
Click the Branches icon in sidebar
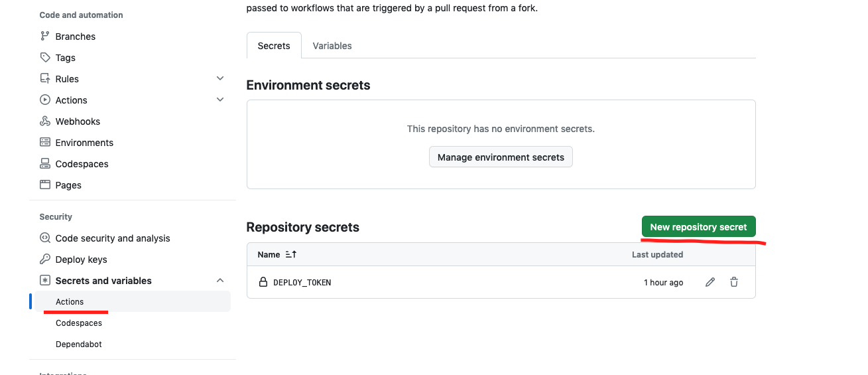coord(45,37)
